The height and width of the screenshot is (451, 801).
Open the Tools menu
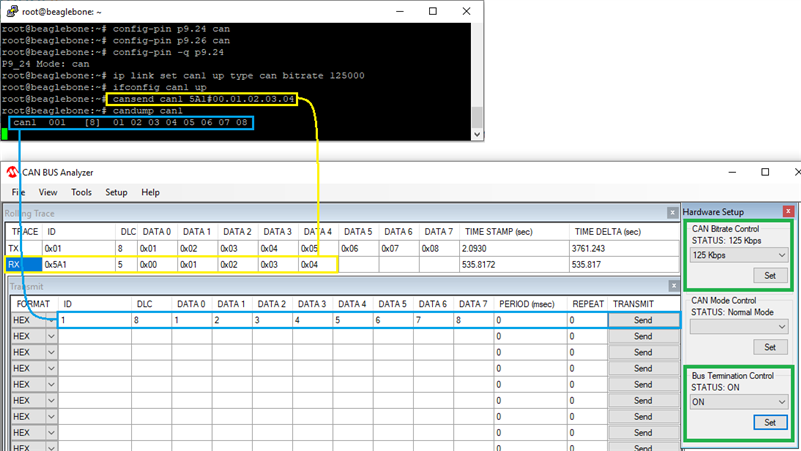(81, 192)
